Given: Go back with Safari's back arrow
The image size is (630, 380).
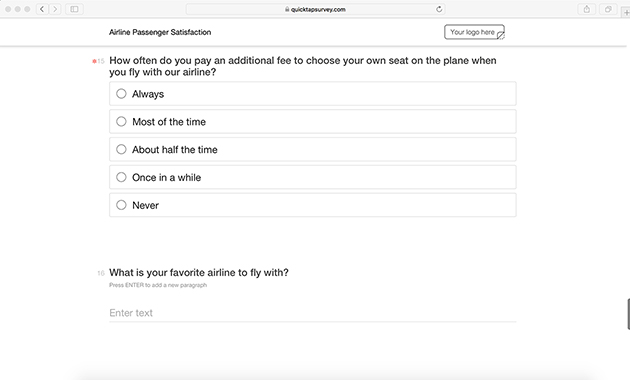Looking at the screenshot, I should point(42,9).
